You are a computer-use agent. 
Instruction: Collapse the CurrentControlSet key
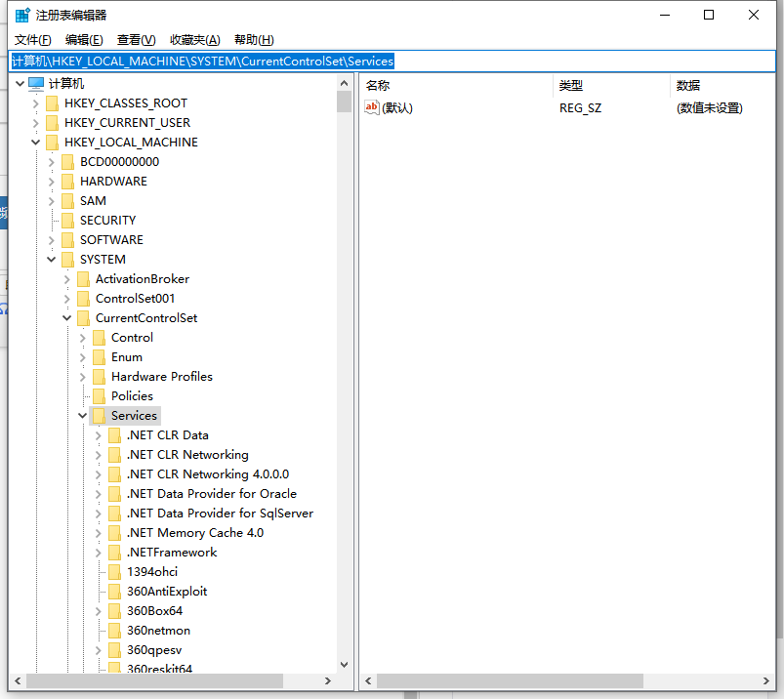(66, 318)
